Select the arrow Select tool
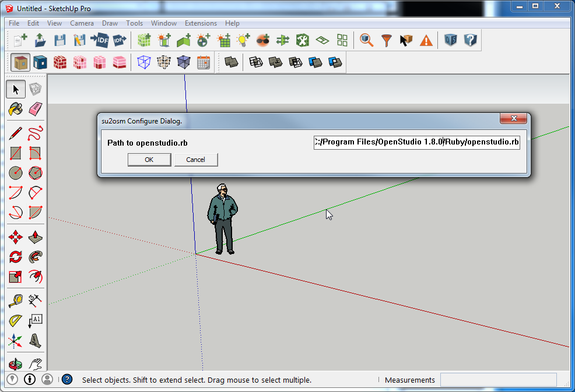 (x=16, y=89)
